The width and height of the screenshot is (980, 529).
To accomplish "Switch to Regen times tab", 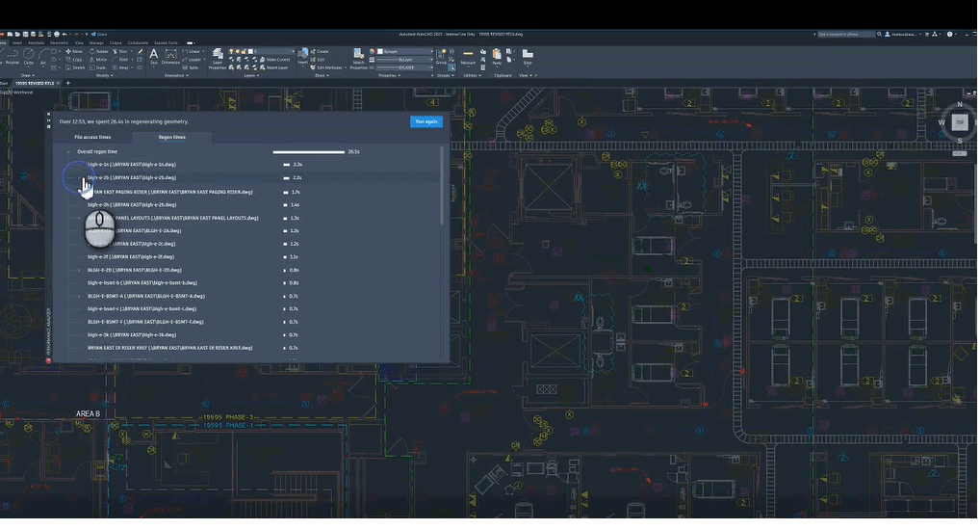I will (172, 137).
